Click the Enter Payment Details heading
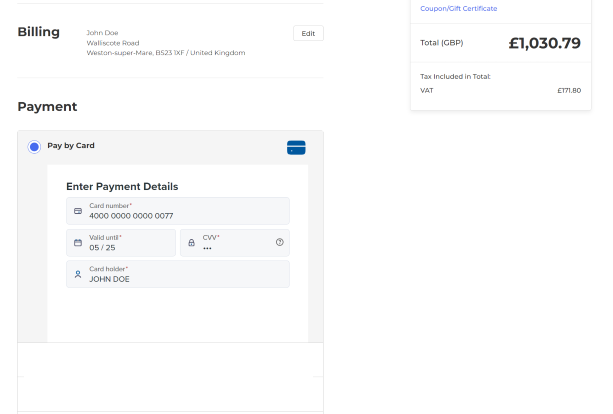613x414 pixels. (x=122, y=186)
